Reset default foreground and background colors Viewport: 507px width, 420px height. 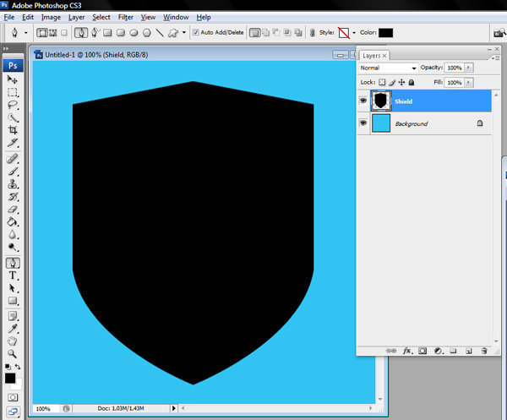(8, 367)
